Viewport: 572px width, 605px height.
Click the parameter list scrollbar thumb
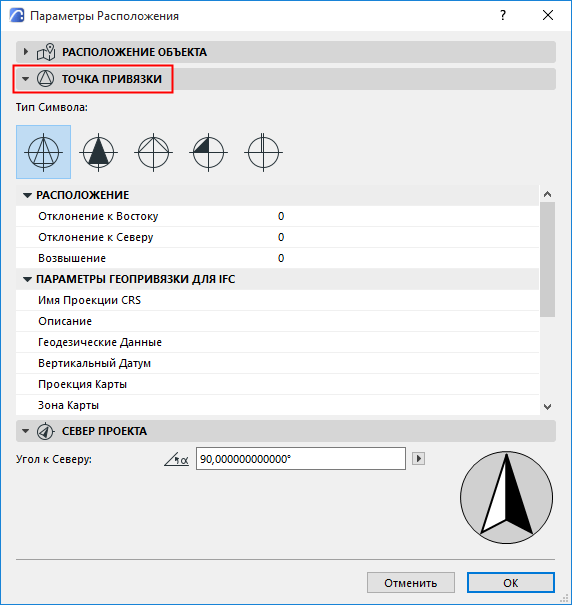tap(547, 259)
